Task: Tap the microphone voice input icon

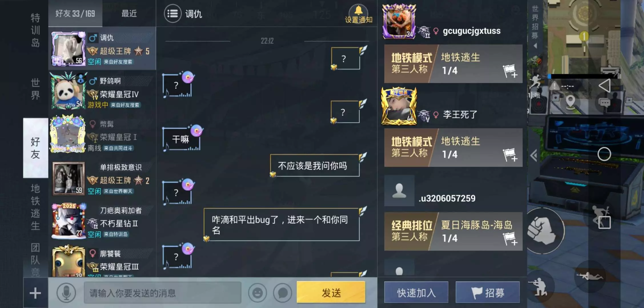Action: click(66, 293)
